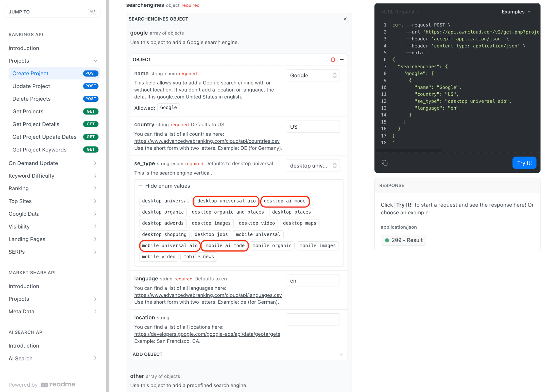Open the Create Project POST page

55,73
